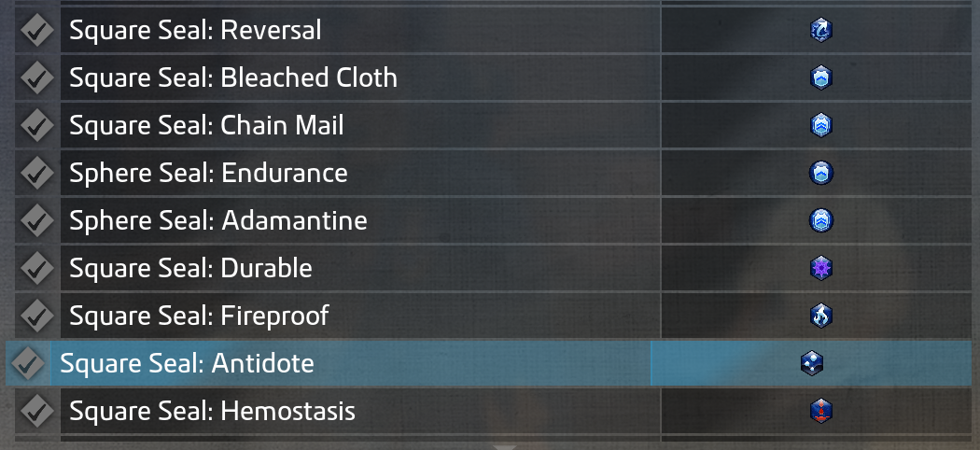Toggle the Square Seal: Durable checkbox
Viewport: 980px width, 450px height.
pos(36,269)
